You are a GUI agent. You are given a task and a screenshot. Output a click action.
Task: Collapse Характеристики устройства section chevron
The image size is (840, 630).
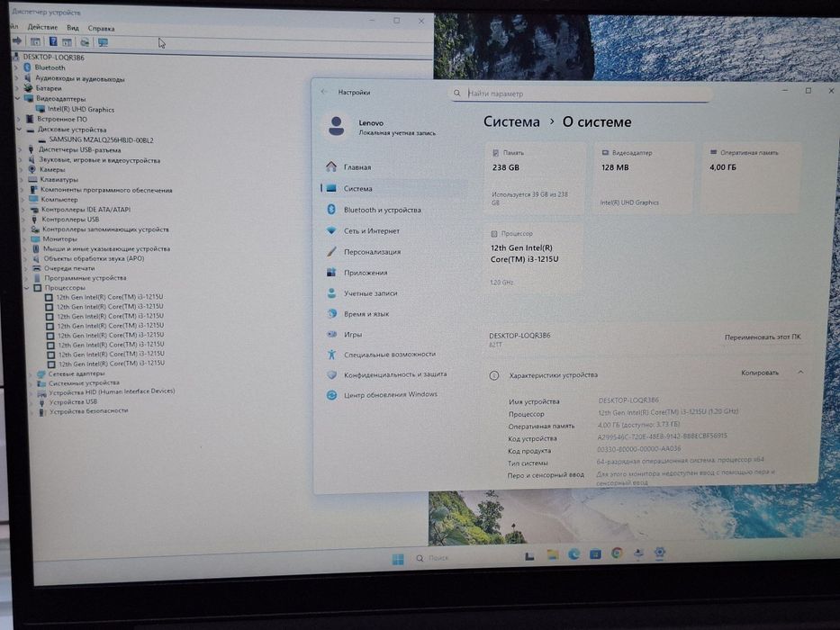click(800, 372)
